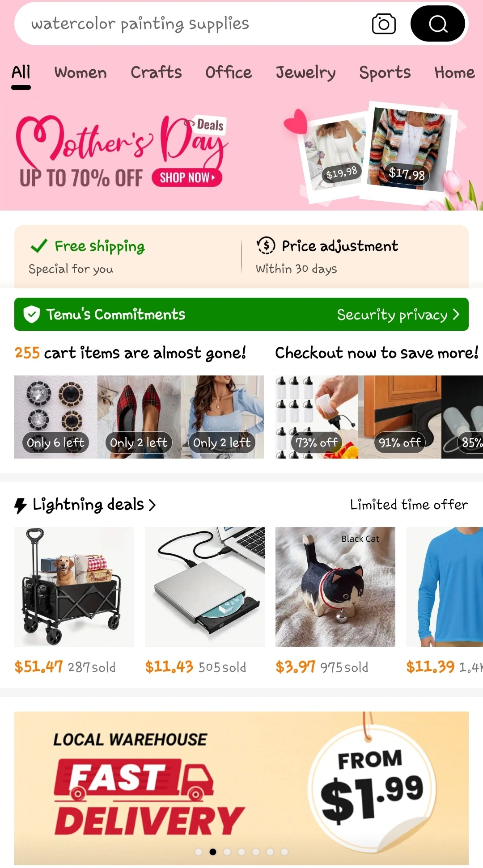Select the third banner carousel dot
483x868 pixels.
pyautogui.click(x=227, y=852)
